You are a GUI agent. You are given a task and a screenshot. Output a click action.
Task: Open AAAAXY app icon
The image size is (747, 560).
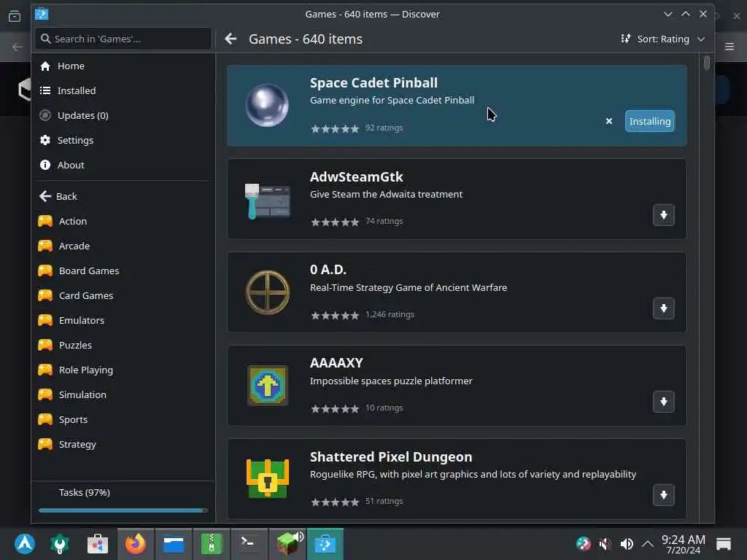coord(267,386)
